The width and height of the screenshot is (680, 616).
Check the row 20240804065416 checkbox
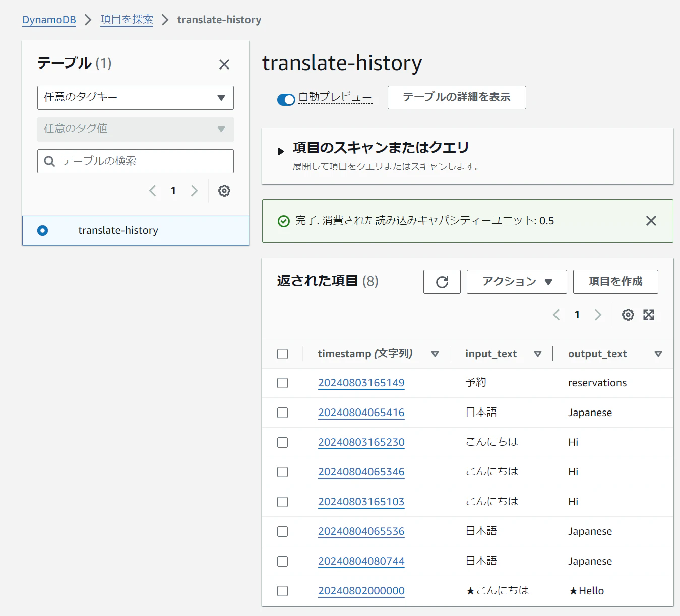coord(283,413)
